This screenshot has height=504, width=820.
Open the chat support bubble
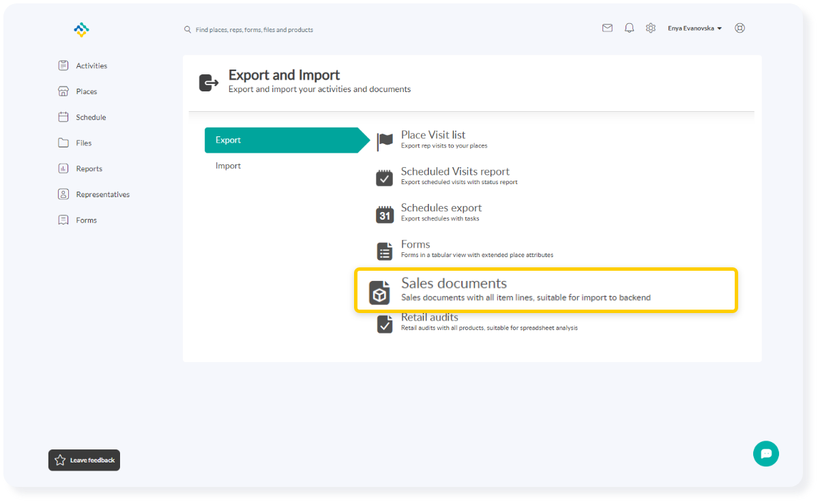pos(766,454)
